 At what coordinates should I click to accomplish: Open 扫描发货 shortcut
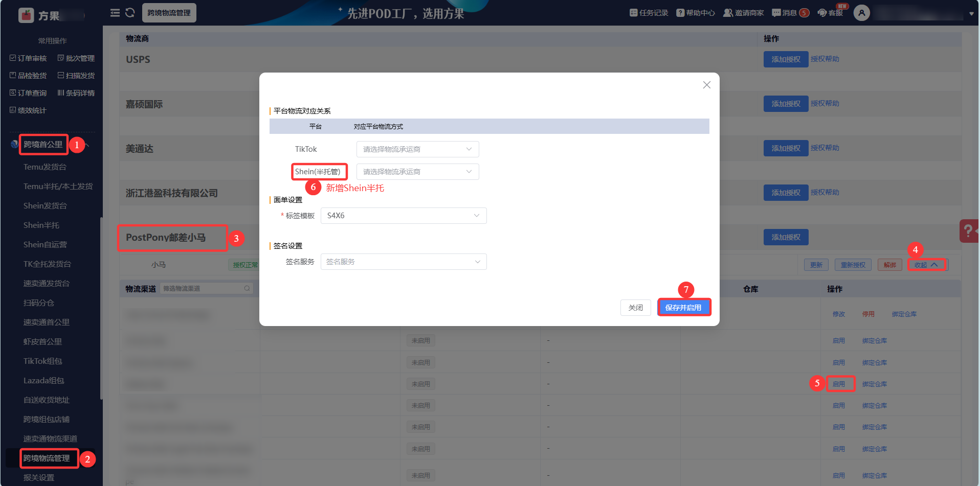[76, 76]
